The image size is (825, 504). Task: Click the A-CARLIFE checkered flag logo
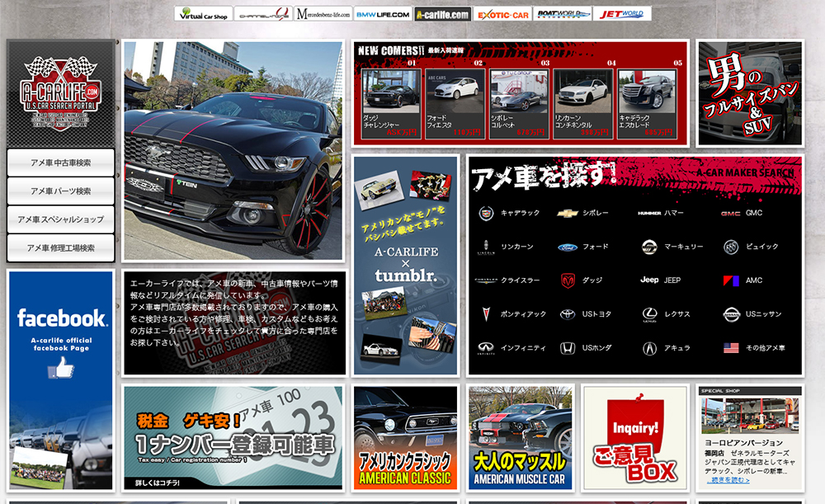click(x=60, y=92)
